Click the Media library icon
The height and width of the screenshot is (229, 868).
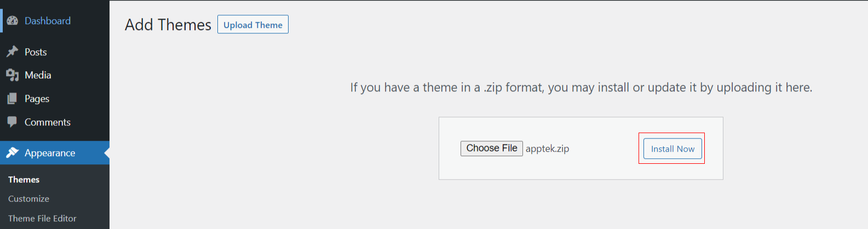pyautogui.click(x=12, y=75)
